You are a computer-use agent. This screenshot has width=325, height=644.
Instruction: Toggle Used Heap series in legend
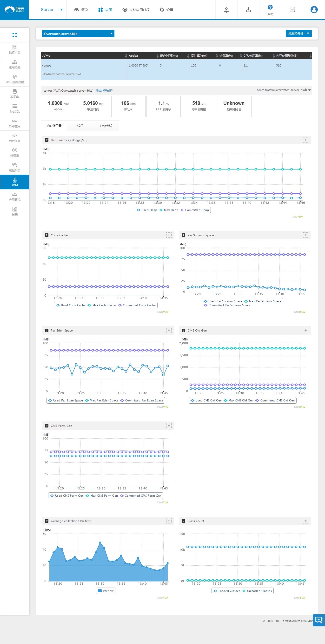click(x=147, y=210)
